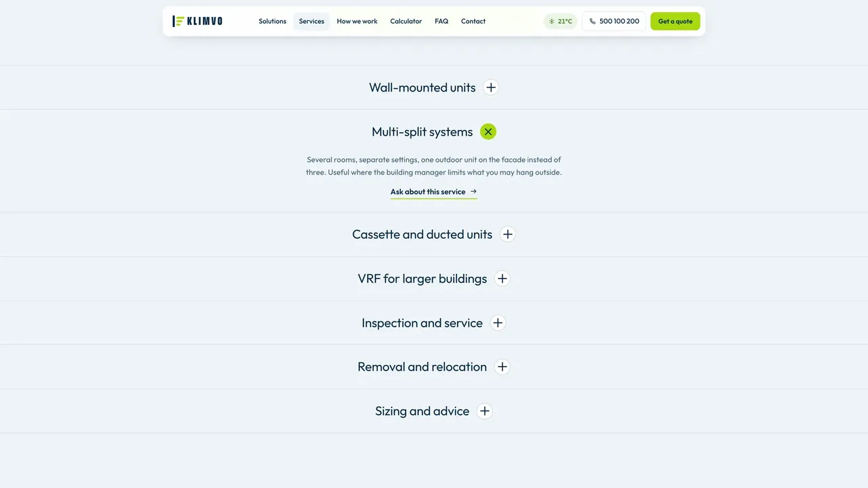This screenshot has height=488, width=868.
Task: Click the Removal and relocation heading
Action: click(x=422, y=367)
